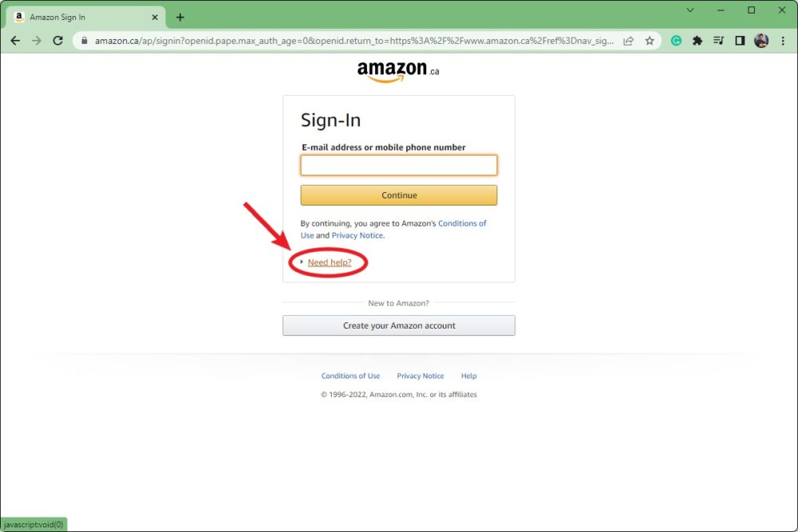Click the Continue button
Viewport: 798px width, 532px height.
(x=398, y=195)
